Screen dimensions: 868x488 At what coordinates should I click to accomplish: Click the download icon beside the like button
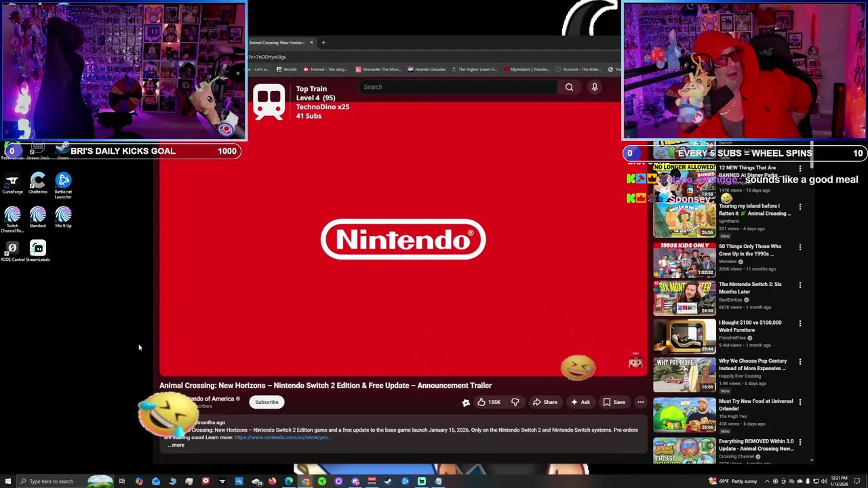click(x=466, y=402)
